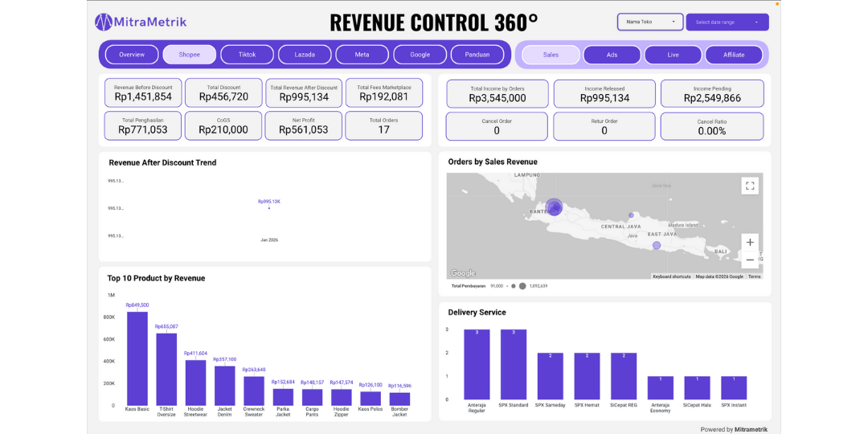
Task: Zoom out on the map
Action: click(750, 260)
